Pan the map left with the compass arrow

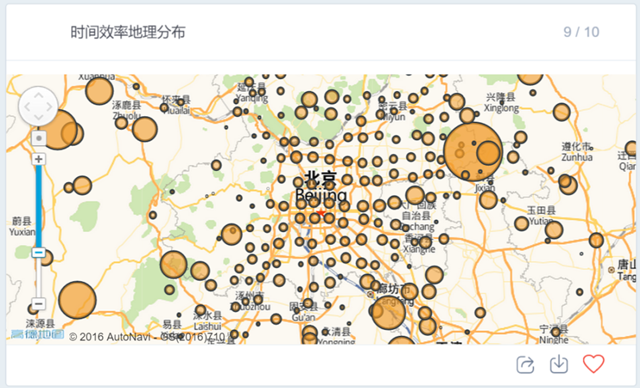27,106
